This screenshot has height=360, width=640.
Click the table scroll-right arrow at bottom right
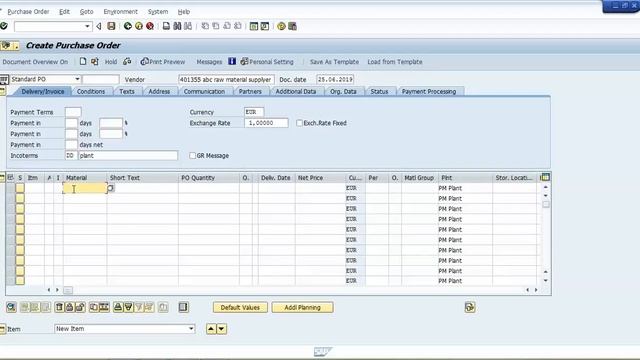point(536,290)
